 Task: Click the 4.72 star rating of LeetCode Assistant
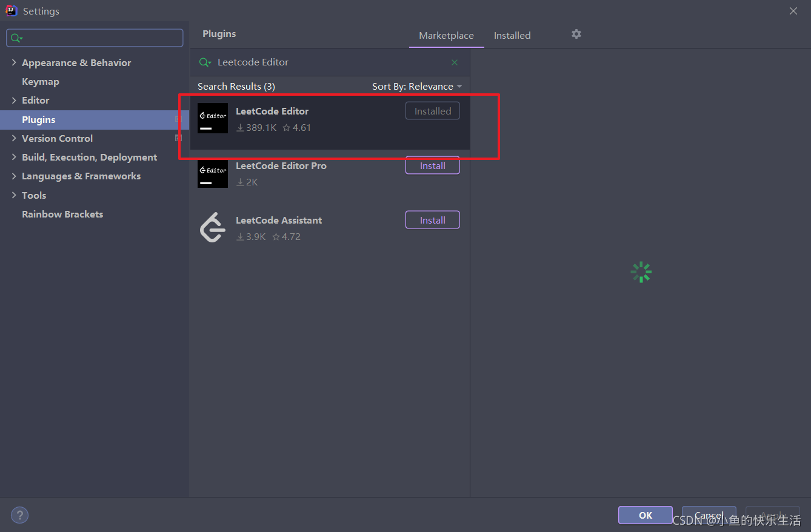coord(286,237)
